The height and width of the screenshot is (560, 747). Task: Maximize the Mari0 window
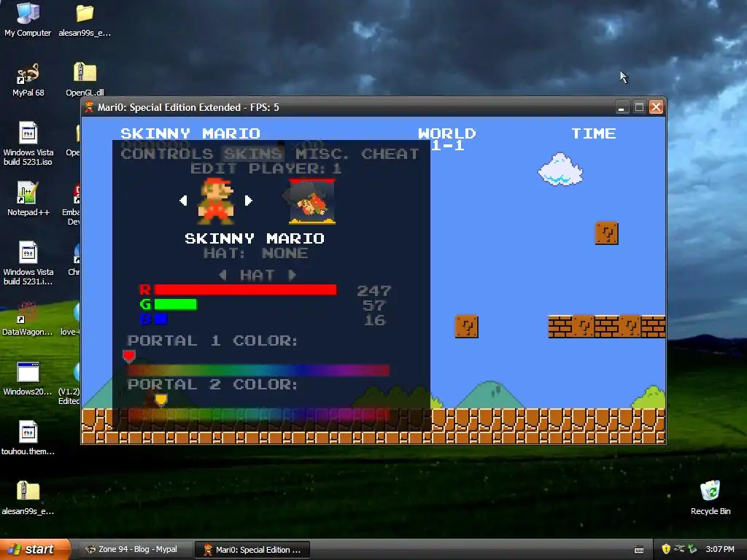pos(639,107)
